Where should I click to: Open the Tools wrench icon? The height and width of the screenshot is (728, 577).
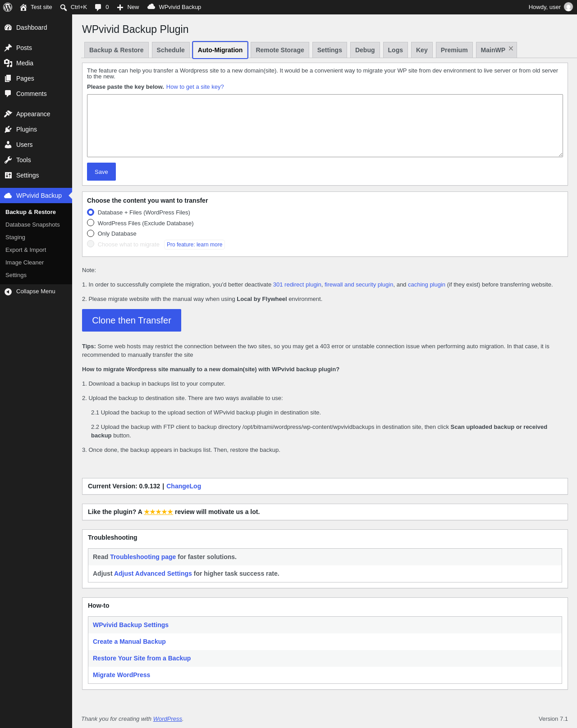tap(8, 160)
